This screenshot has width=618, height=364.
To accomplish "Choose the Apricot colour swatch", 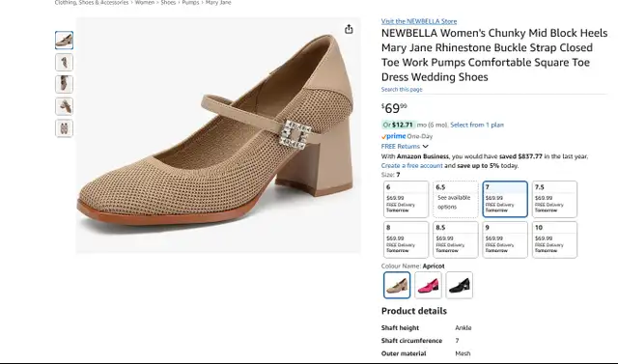I will [x=397, y=285].
